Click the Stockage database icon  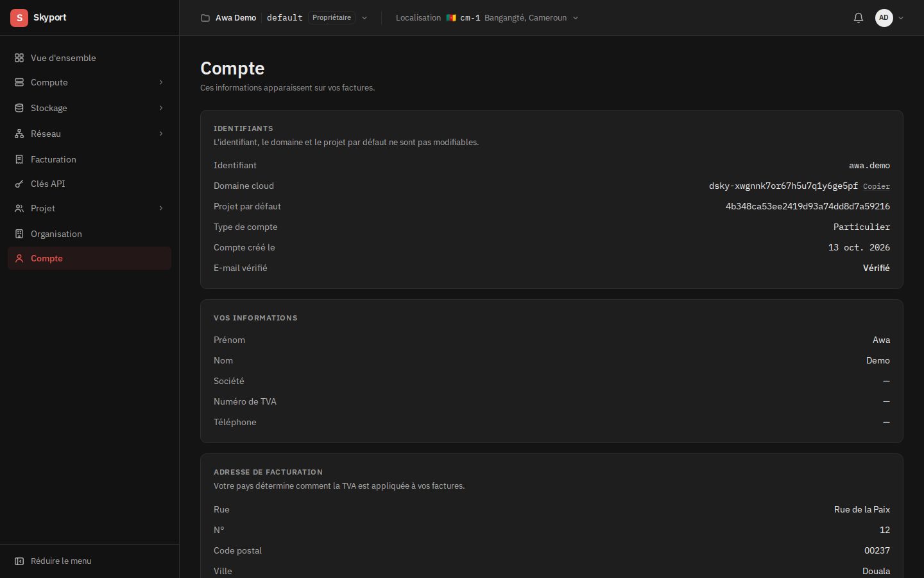[x=19, y=108]
